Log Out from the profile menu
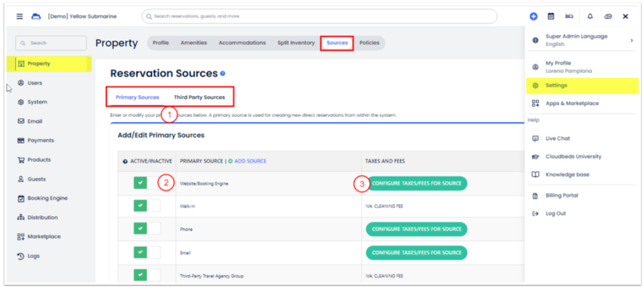 tap(555, 213)
